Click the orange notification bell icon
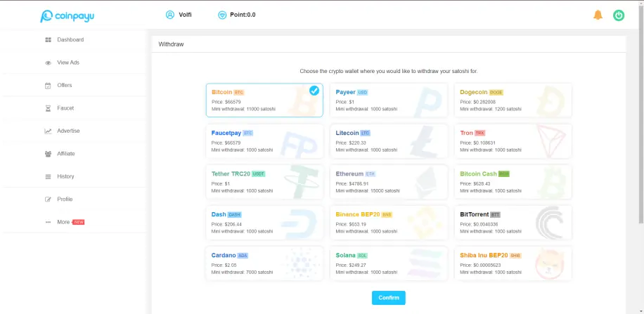 tap(598, 15)
